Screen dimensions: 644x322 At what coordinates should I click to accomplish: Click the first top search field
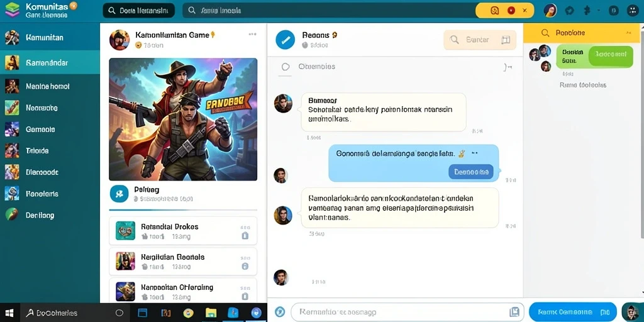139,11
